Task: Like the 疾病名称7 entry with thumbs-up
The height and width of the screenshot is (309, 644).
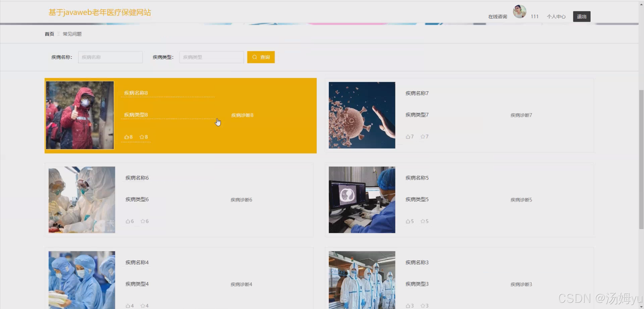Action: (408, 137)
